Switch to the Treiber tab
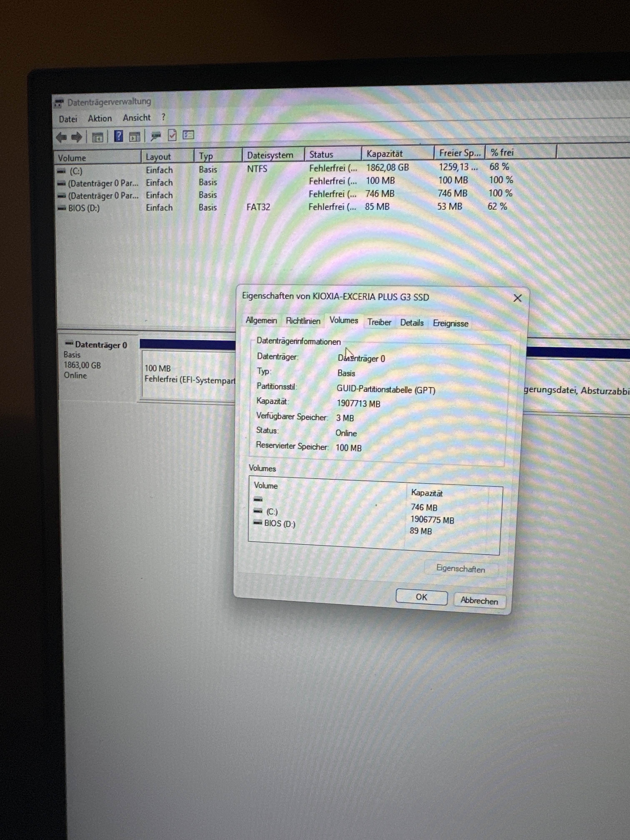The image size is (630, 840). tap(379, 322)
